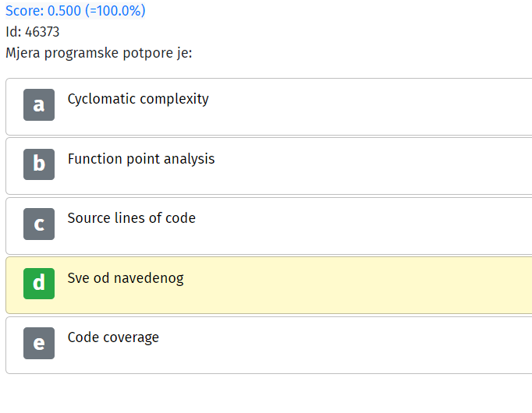Click the gray "e" letter badge
This screenshot has height=413, width=532.
tap(39, 343)
